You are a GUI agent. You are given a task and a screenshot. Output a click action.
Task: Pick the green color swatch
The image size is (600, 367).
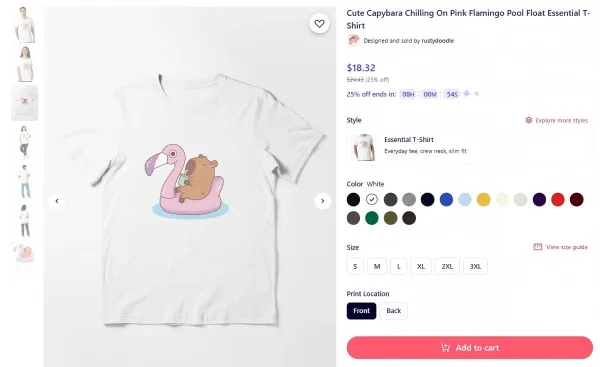[x=372, y=218]
